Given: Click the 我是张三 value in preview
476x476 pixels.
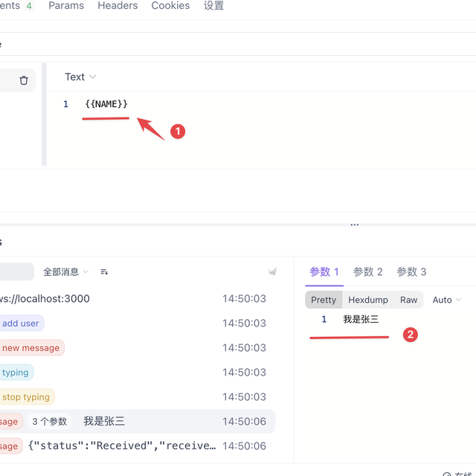Looking at the screenshot, I should click(361, 319).
